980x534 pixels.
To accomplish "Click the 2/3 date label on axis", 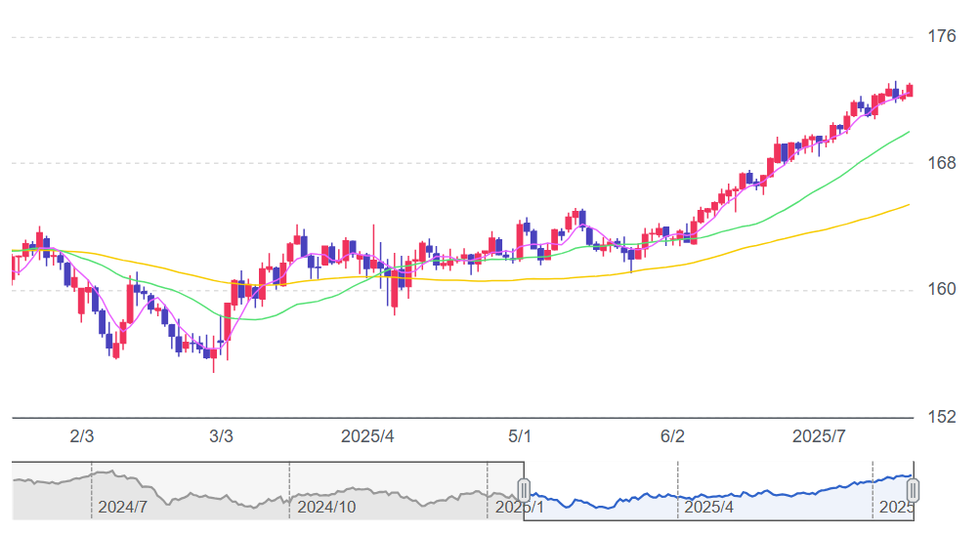I will (x=82, y=436).
